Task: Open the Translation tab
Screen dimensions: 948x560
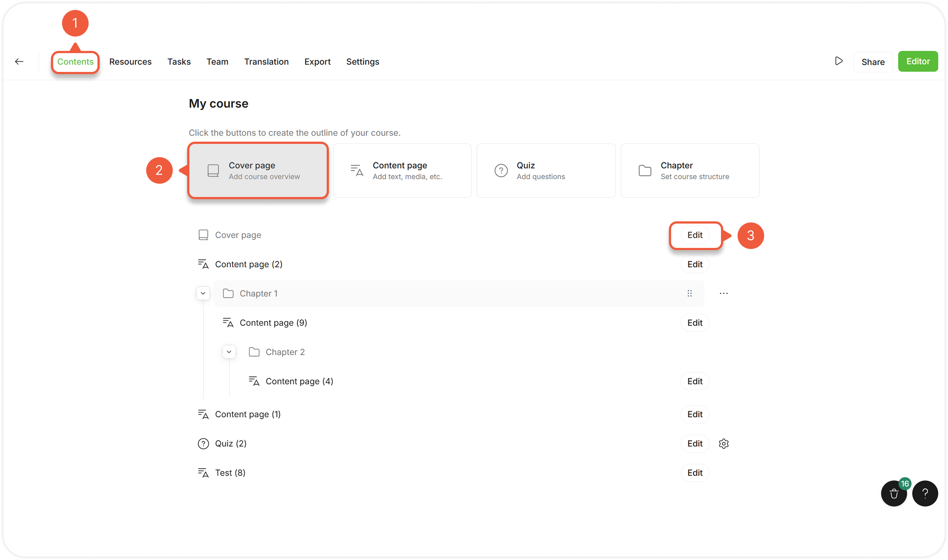Action: coord(266,62)
